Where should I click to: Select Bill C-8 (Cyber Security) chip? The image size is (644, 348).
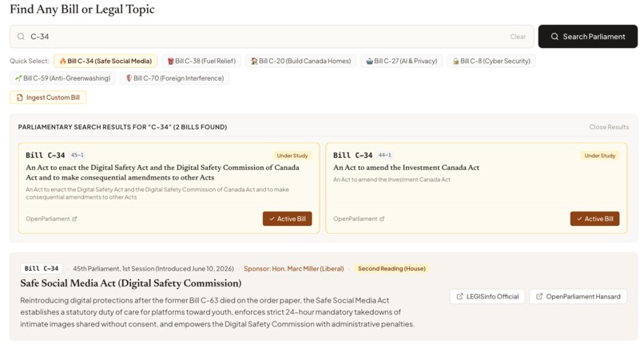[x=491, y=61]
